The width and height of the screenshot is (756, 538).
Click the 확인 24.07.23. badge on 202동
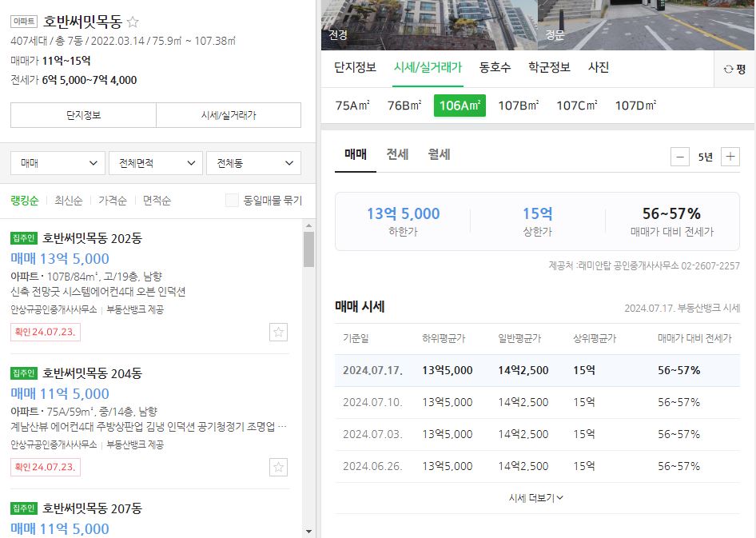tap(46, 332)
